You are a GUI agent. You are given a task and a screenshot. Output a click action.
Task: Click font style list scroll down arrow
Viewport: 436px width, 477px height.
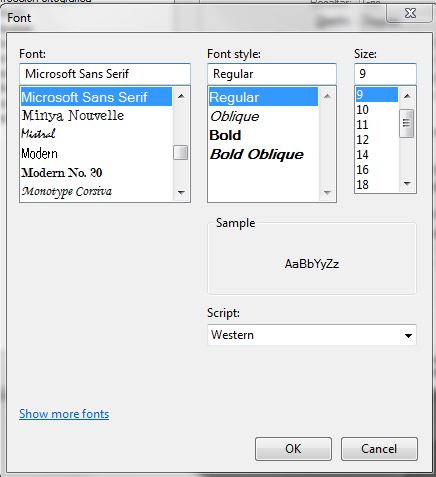(327, 192)
